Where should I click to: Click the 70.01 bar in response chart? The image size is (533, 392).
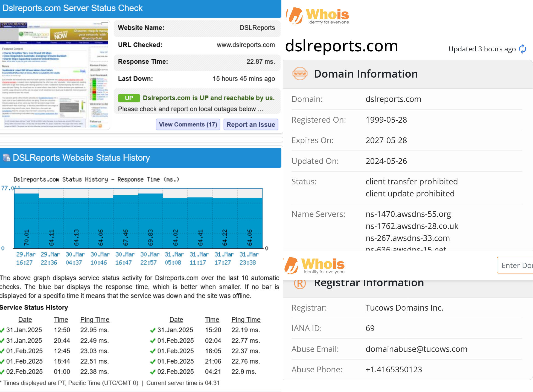coord(27,221)
